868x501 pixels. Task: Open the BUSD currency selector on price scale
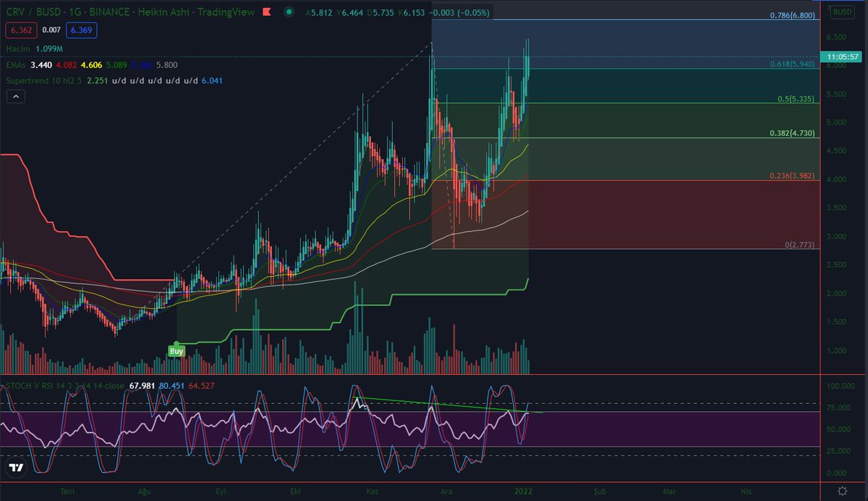[x=842, y=12]
